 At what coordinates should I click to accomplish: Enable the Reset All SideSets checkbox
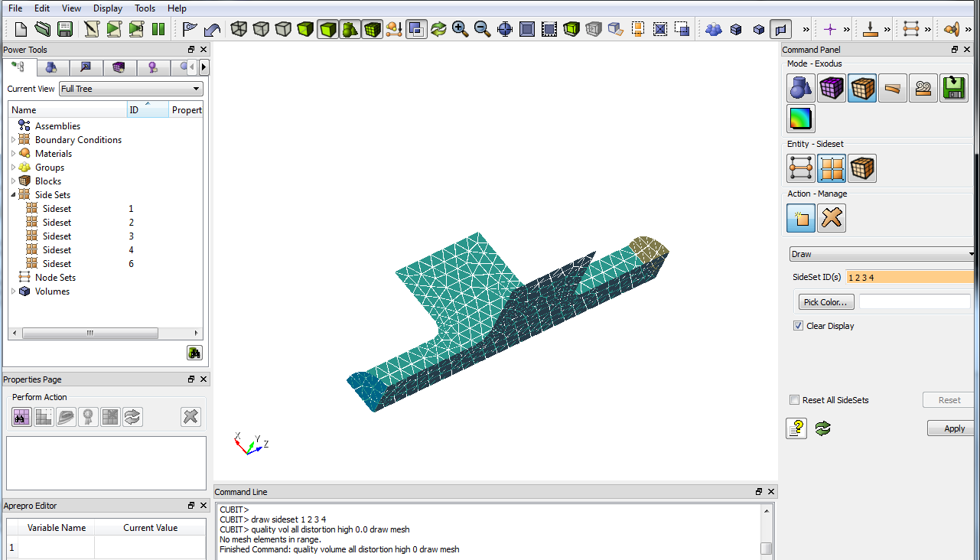pyautogui.click(x=795, y=400)
